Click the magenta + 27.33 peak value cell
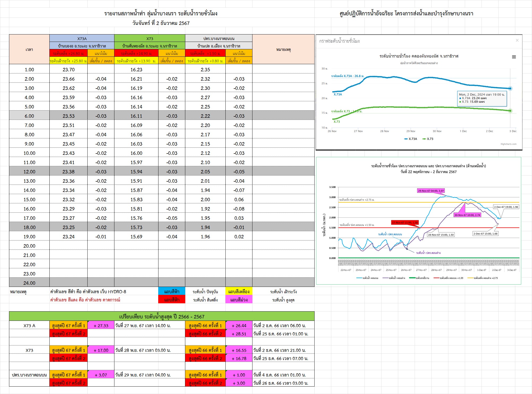Image resolution: width=532 pixels, height=394 pixels. click(x=101, y=325)
